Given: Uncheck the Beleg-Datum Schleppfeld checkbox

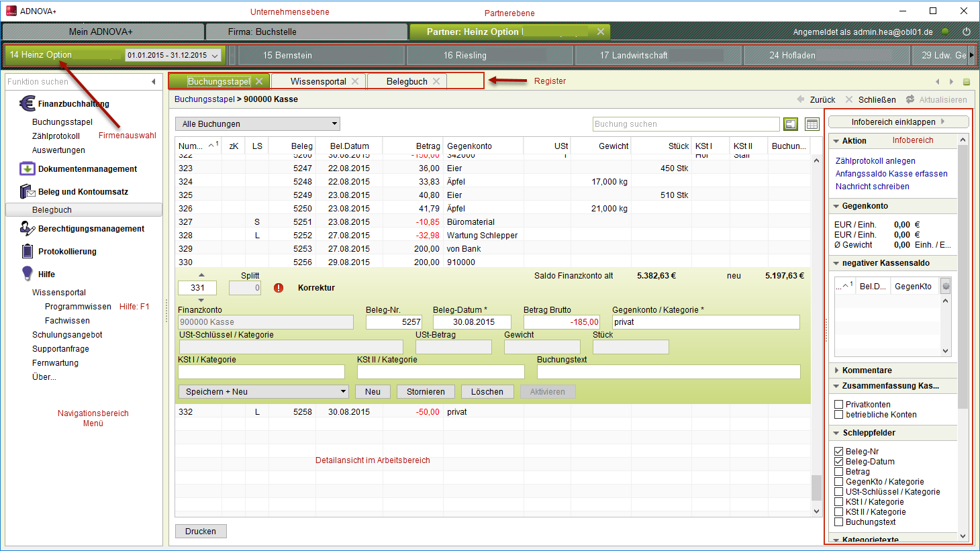Looking at the screenshot, I should 838,462.
